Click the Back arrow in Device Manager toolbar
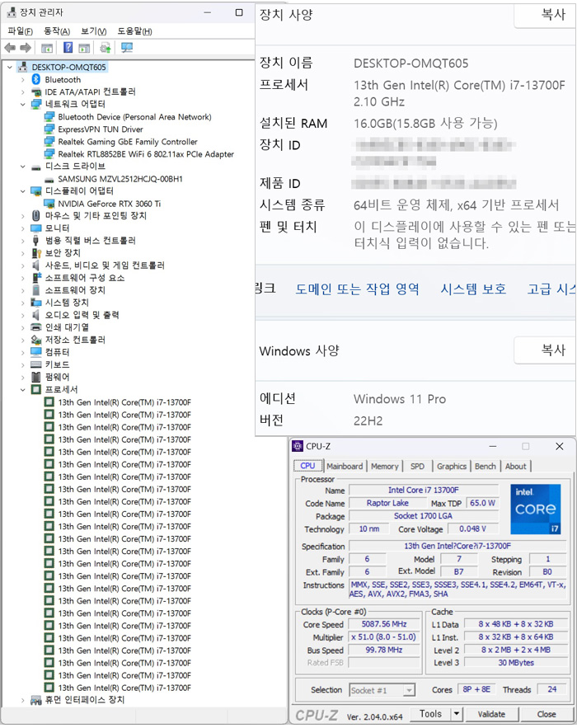577x728 pixels. click(x=10, y=47)
